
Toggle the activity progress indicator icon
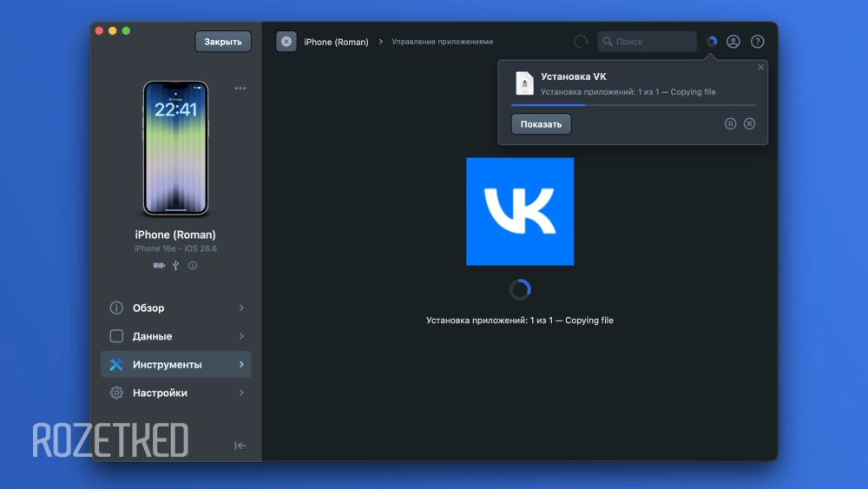coord(712,41)
